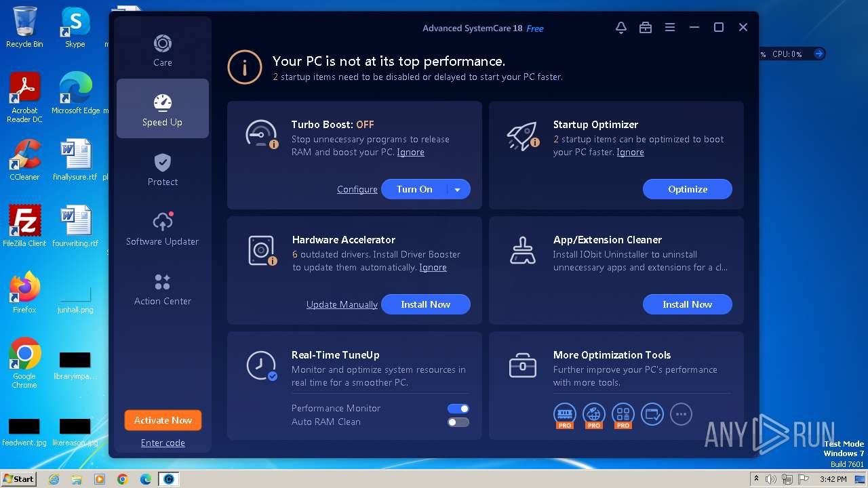Open the toolbox briefcase icon in title bar
Screen dimensions: 868x488
(645, 27)
